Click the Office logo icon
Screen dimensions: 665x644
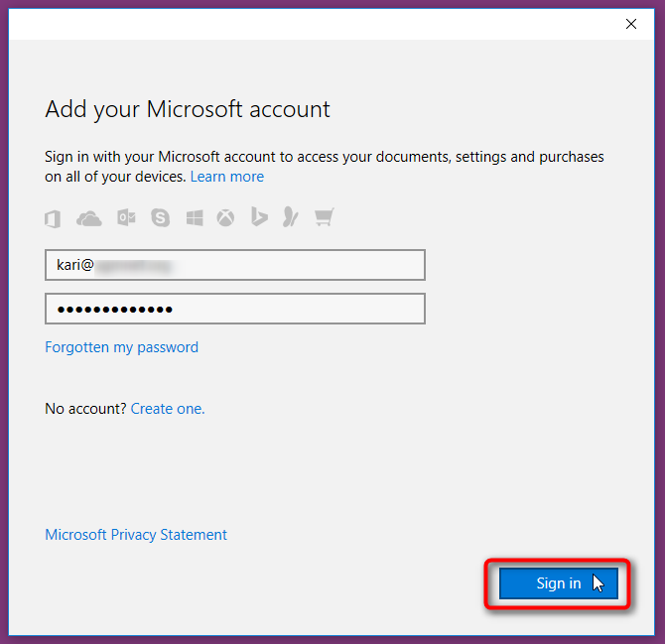pos(53,218)
